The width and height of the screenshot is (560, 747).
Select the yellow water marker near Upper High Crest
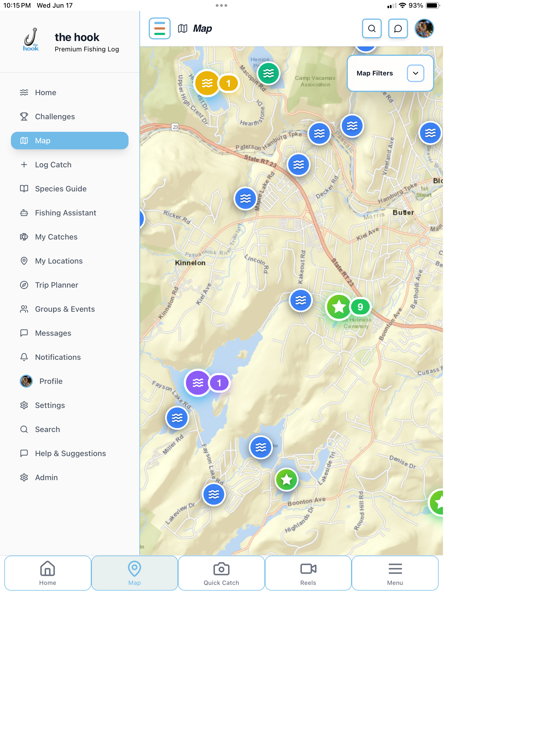tap(207, 83)
